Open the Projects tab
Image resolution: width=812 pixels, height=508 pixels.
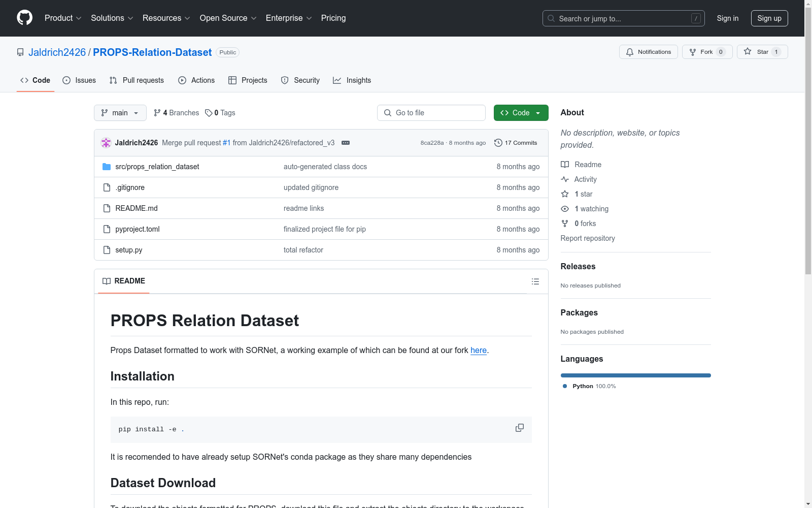click(248, 80)
